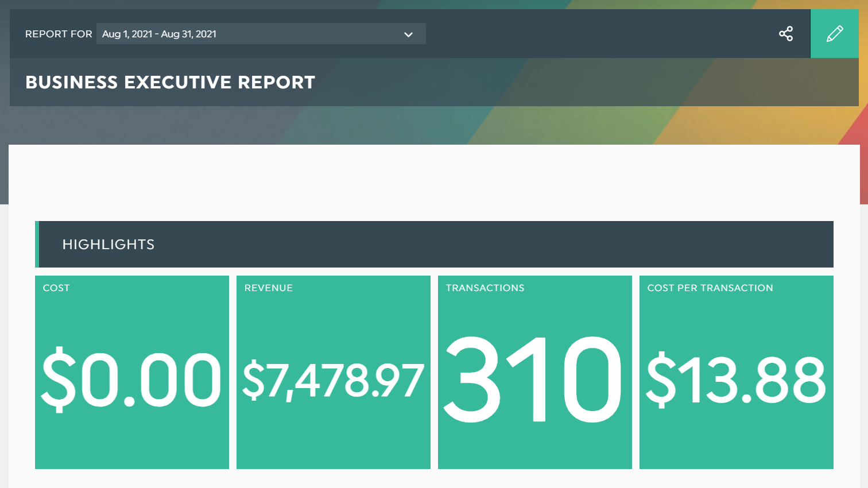Click the HIGHLIGHTS section header

click(108, 245)
